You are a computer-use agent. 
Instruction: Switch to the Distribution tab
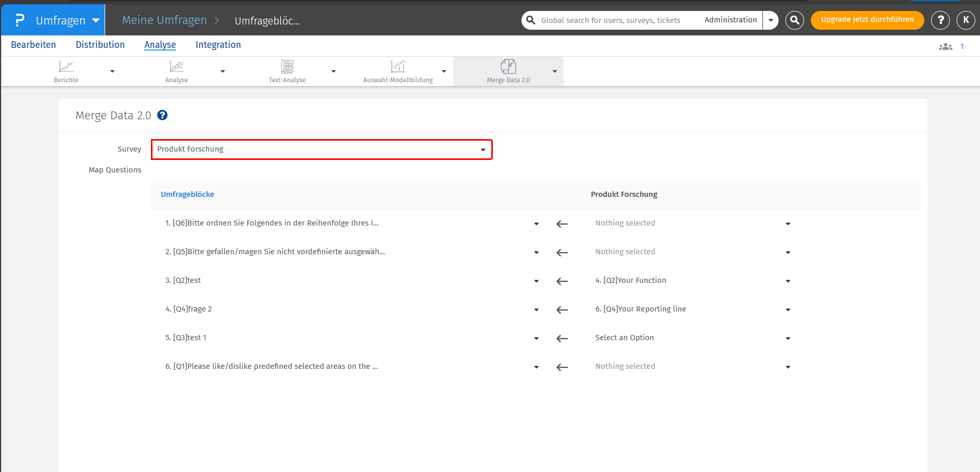100,45
